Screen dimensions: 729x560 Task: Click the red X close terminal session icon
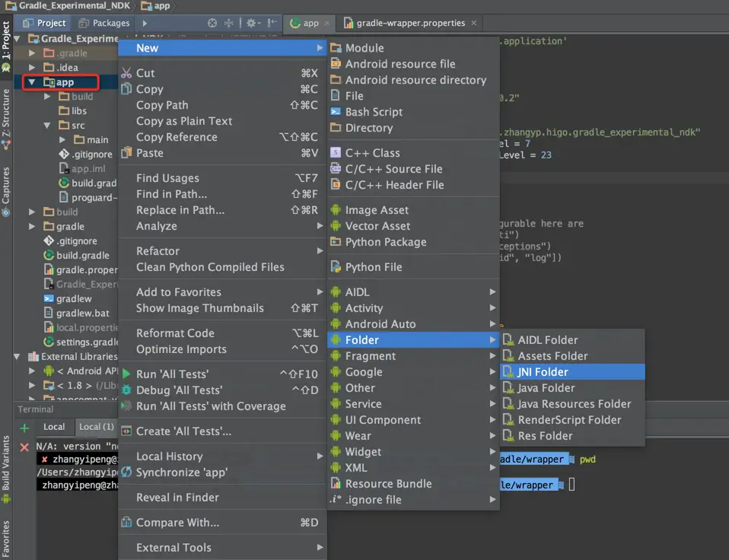click(x=24, y=447)
